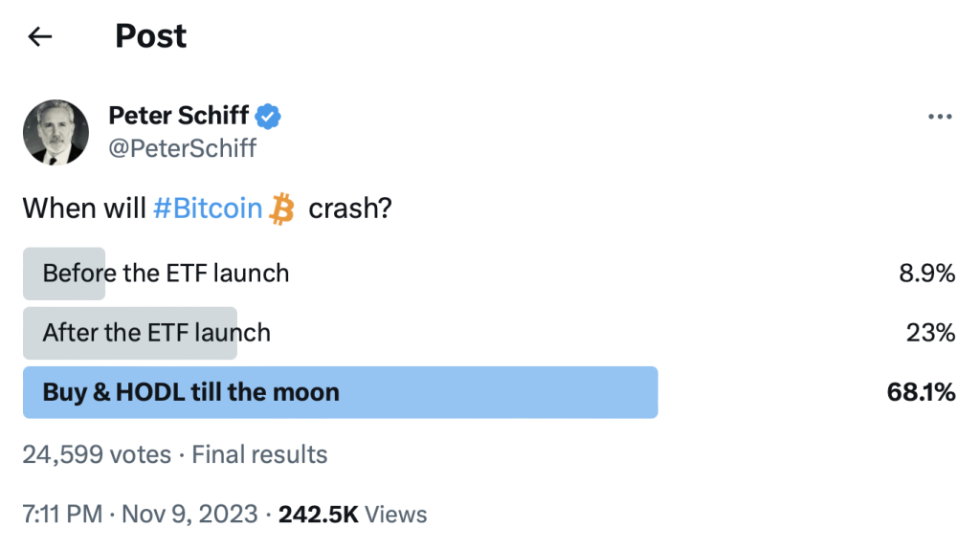Open the three-dot more options menu
Image resolution: width=980 pixels, height=549 pixels.
[941, 118]
